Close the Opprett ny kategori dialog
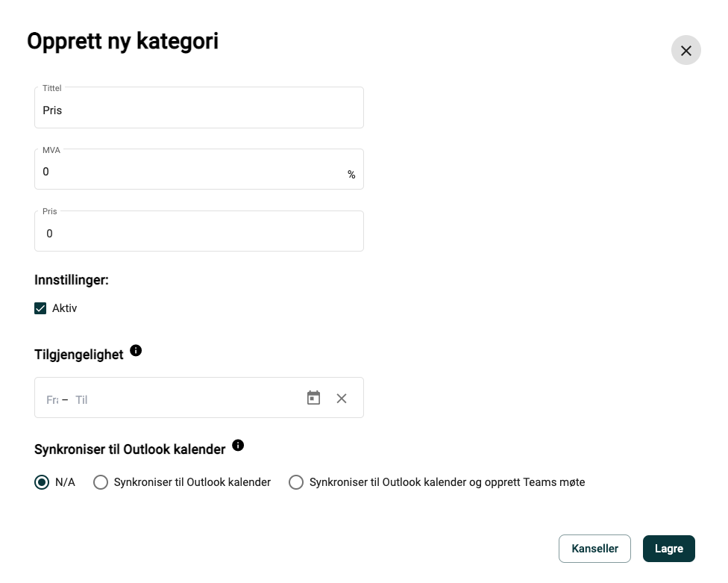This screenshot has width=728, height=583. (685, 50)
